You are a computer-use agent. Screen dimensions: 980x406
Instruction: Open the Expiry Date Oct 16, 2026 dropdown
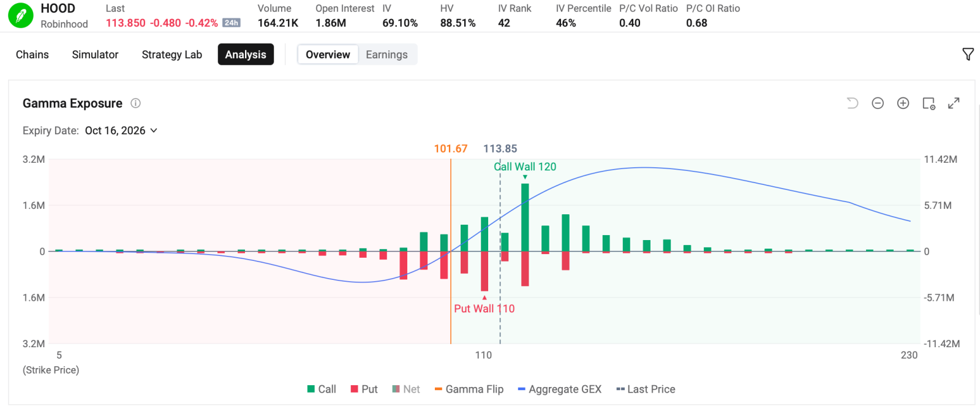[121, 130]
